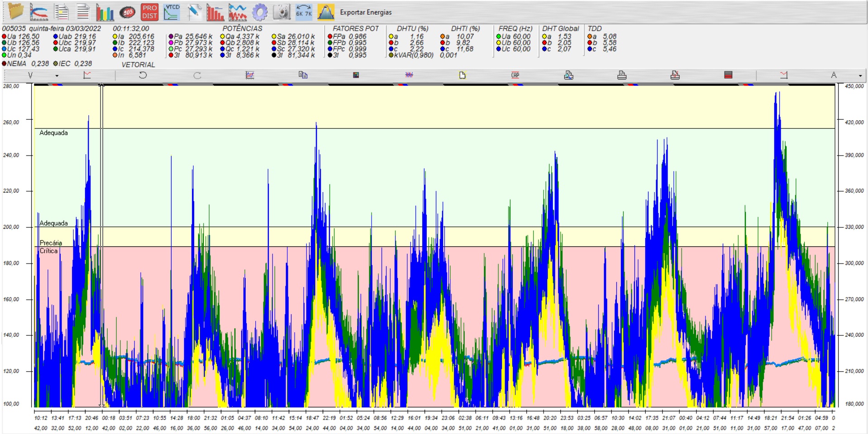Open the VTCD curve tool

[x=172, y=12]
